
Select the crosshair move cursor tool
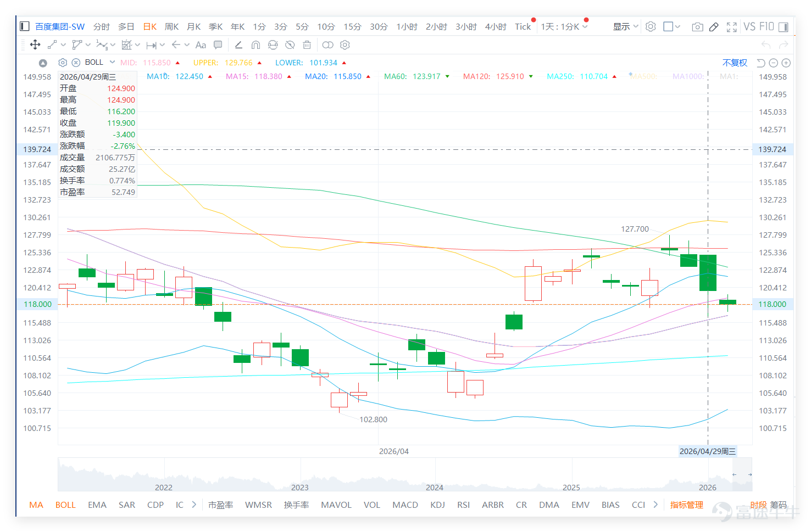35,45
